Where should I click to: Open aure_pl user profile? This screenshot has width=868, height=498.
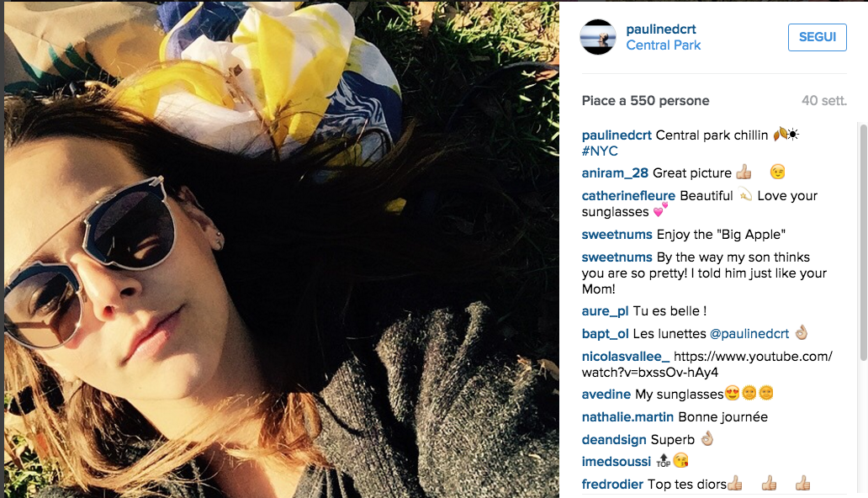pos(605,311)
